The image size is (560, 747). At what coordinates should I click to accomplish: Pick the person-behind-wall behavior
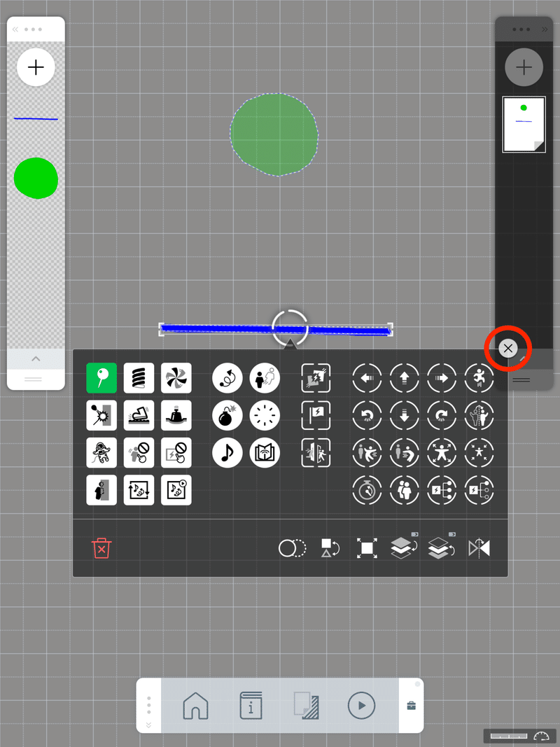tap(101, 490)
